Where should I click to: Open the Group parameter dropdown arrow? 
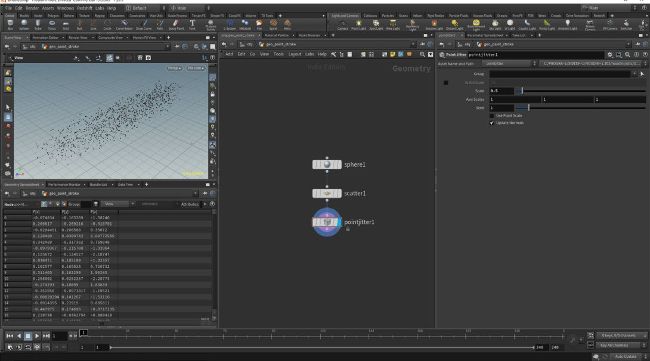(x=634, y=74)
